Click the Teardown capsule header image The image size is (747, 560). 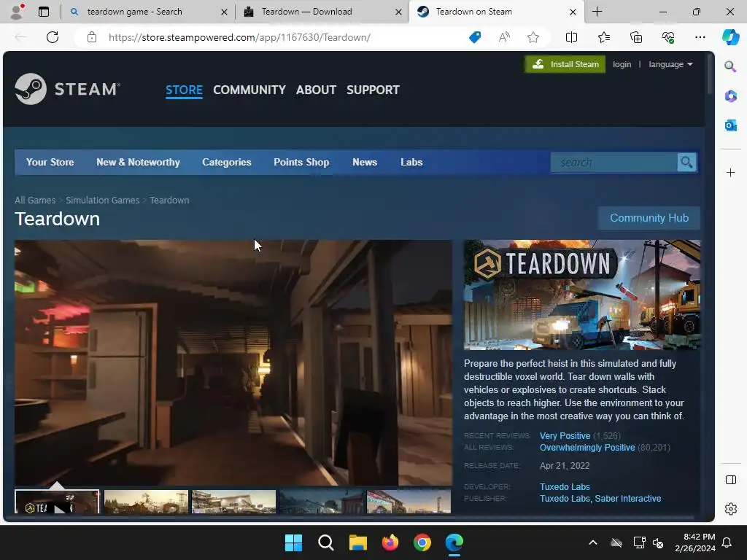[582, 295]
